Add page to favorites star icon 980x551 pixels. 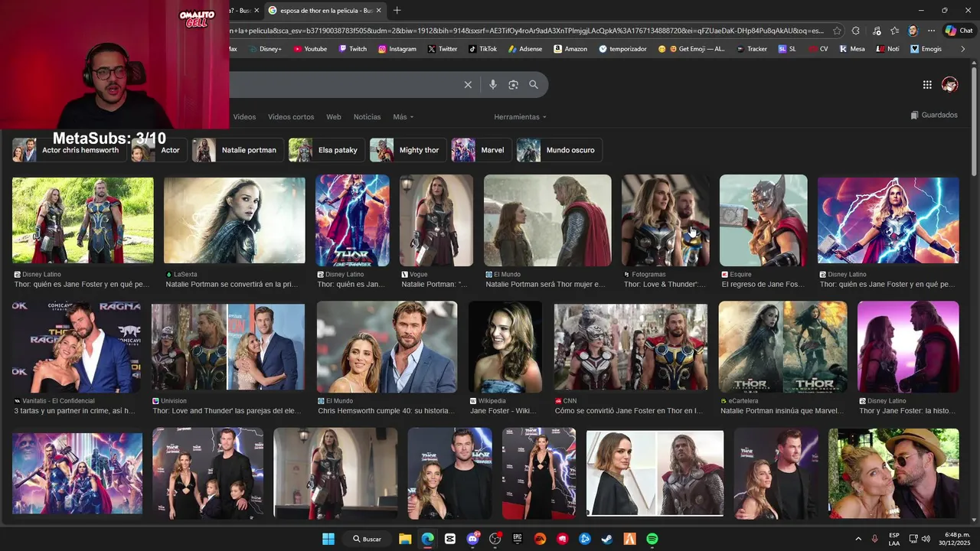(837, 31)
